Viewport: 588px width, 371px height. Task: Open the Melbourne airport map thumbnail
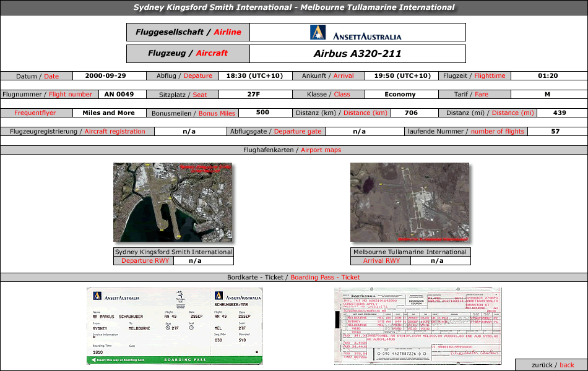click(410, 202)
